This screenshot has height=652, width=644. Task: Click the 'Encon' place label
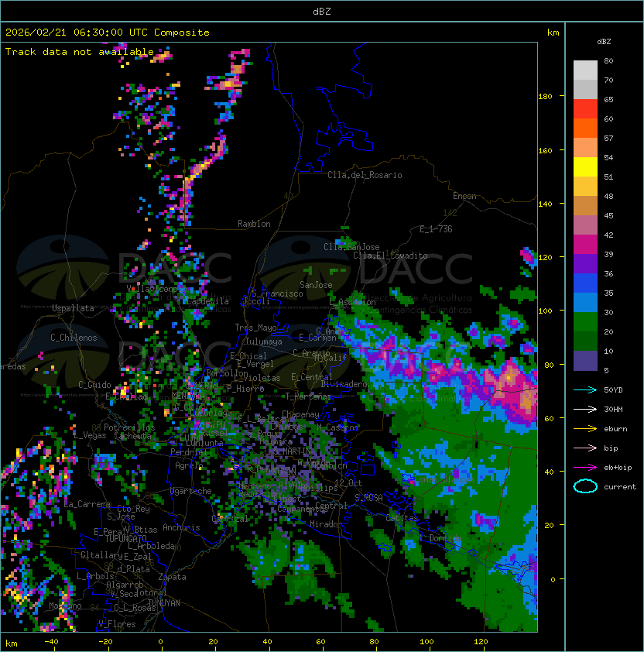click(x=464, y=196)
